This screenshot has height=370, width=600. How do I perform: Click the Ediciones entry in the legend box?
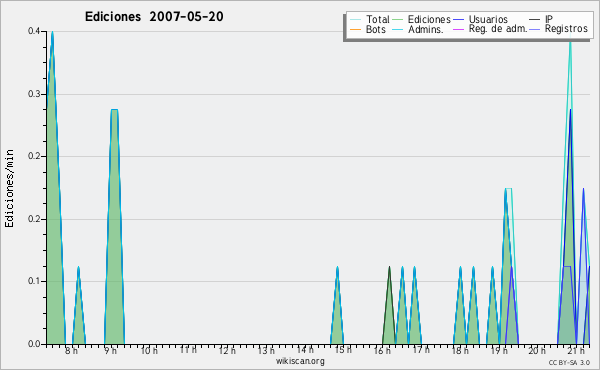point(429,19)
